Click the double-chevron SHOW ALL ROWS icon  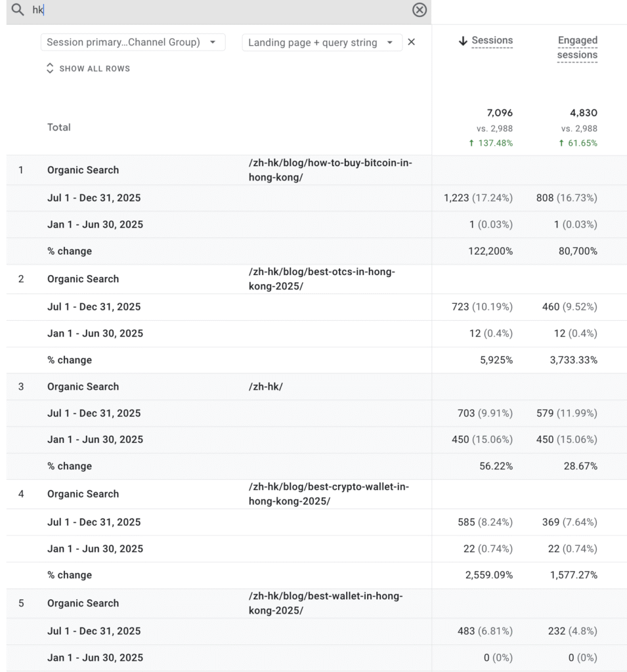[50, 68]
